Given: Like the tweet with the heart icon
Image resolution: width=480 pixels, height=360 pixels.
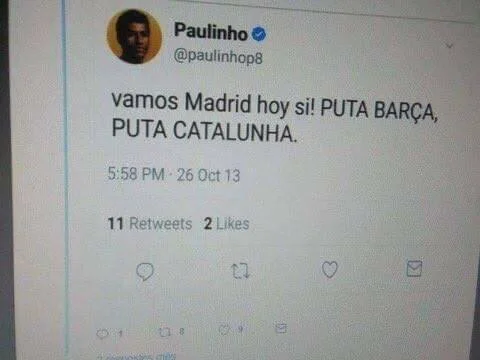Looking at the screenshot, I should click(330, 269).
